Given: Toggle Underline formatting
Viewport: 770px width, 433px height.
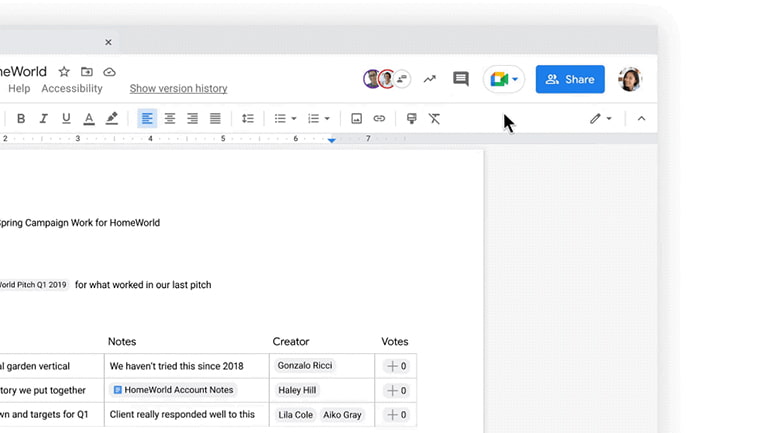Looking at the screenshot, I should (66, 118).
